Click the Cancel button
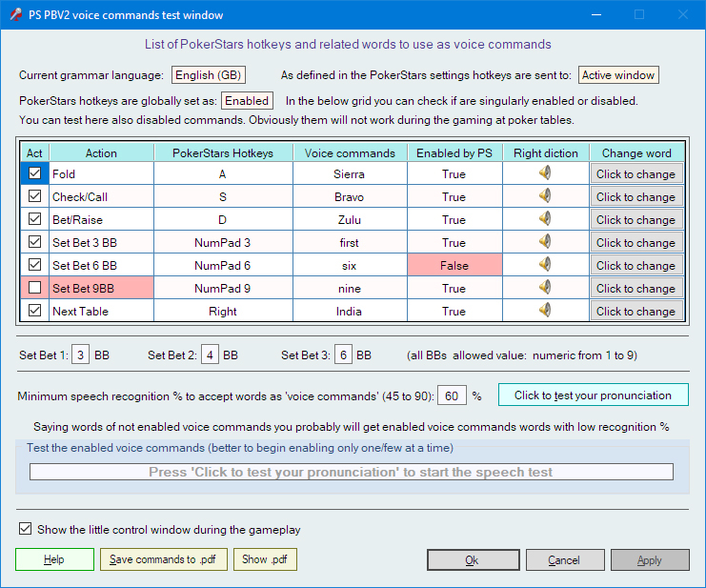Image resolution: width=706 pixels, height=588 pixels. 565,560
